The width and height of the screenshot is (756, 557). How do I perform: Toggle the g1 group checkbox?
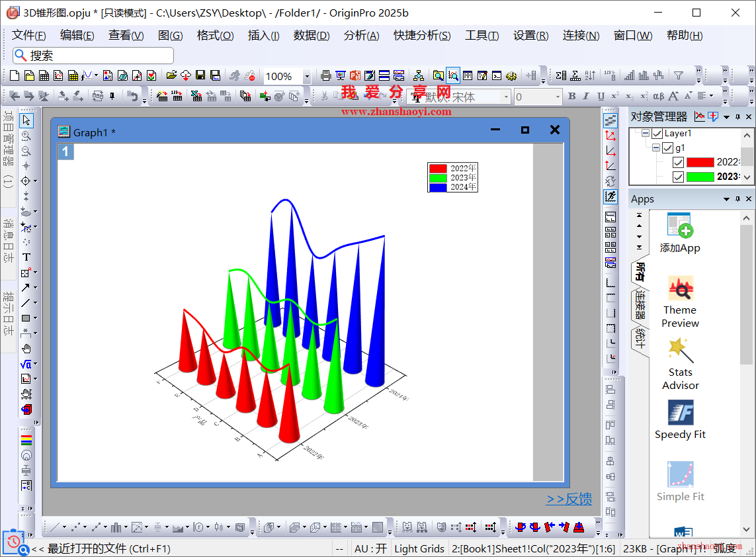point(667,148)
